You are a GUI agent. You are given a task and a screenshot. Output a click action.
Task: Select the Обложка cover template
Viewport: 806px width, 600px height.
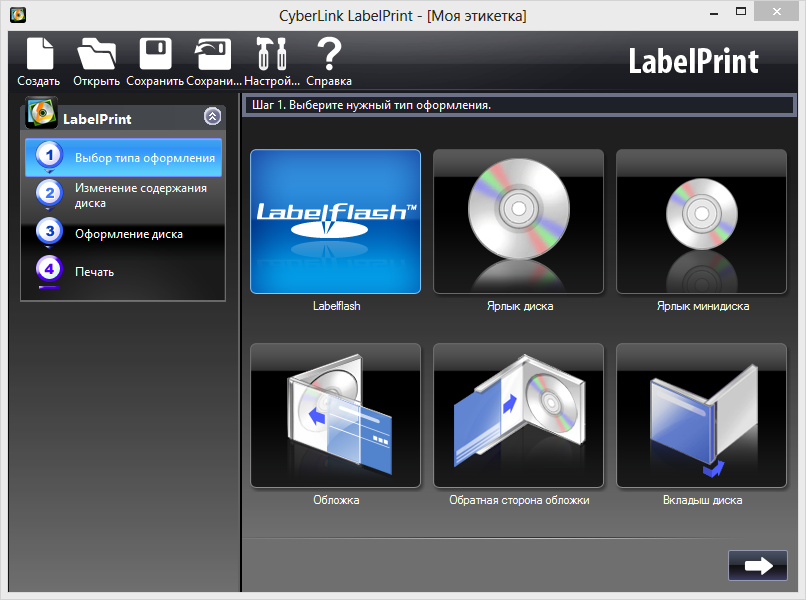pyautogui.click(x=335, y=414)
